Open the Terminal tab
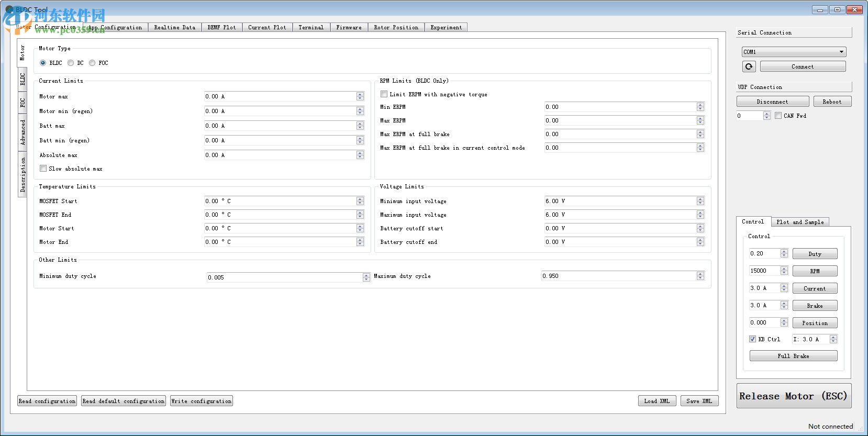Screen dimensions: 868x436 (311, 28)
